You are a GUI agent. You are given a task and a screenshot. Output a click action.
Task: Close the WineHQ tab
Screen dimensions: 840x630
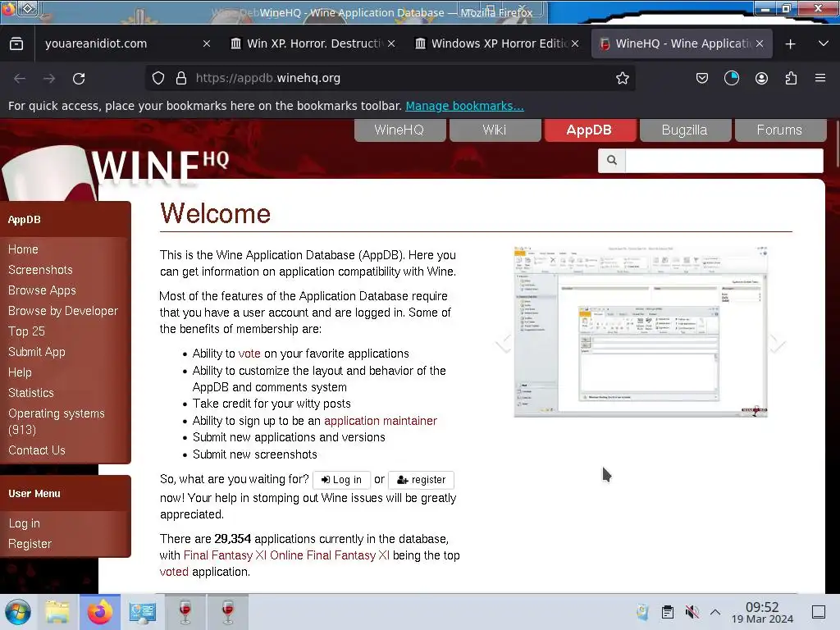tap(759, 44)
